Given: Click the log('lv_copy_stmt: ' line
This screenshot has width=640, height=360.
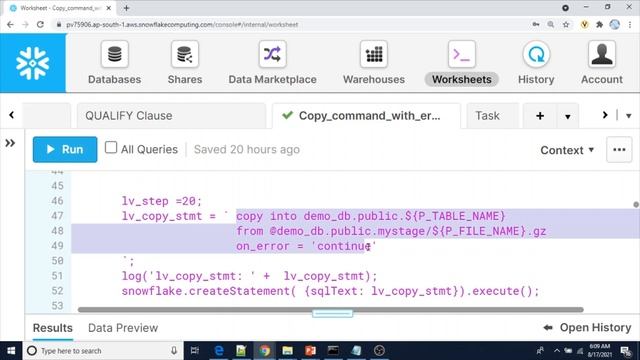Looking at the screenshot, I should click(x=249, y=276).
